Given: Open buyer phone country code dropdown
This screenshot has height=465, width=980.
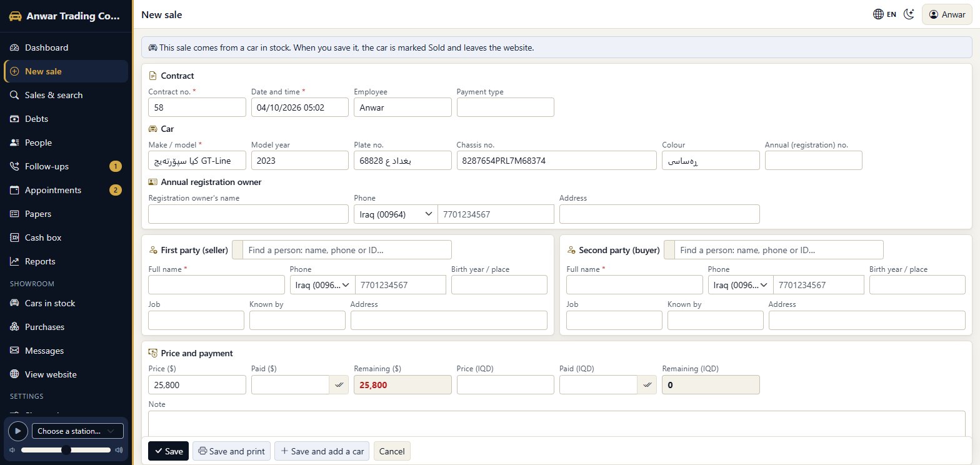Looking at the screenshot, I should coord(741,285).
